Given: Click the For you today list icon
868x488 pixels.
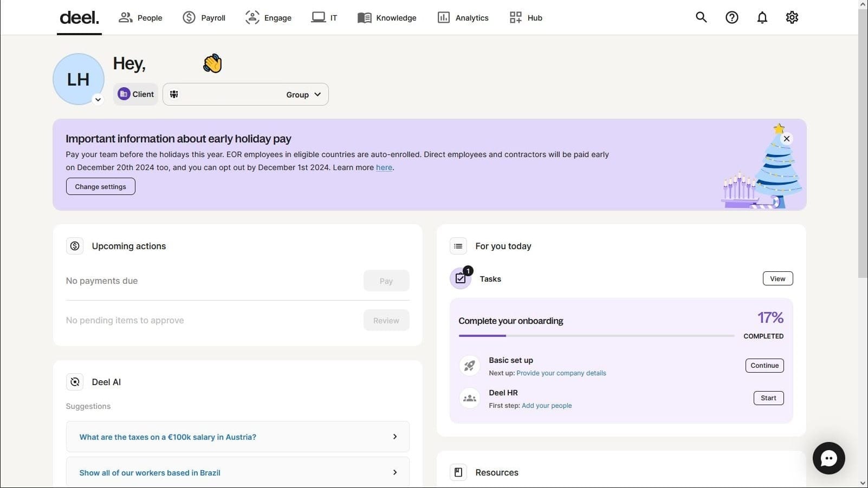Looking at the screenshot, I should pyautogui.click(x=458, y=246).
